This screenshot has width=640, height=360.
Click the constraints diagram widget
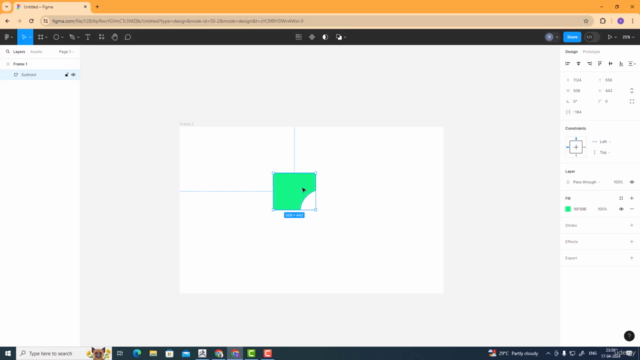(x=576, y=147)
